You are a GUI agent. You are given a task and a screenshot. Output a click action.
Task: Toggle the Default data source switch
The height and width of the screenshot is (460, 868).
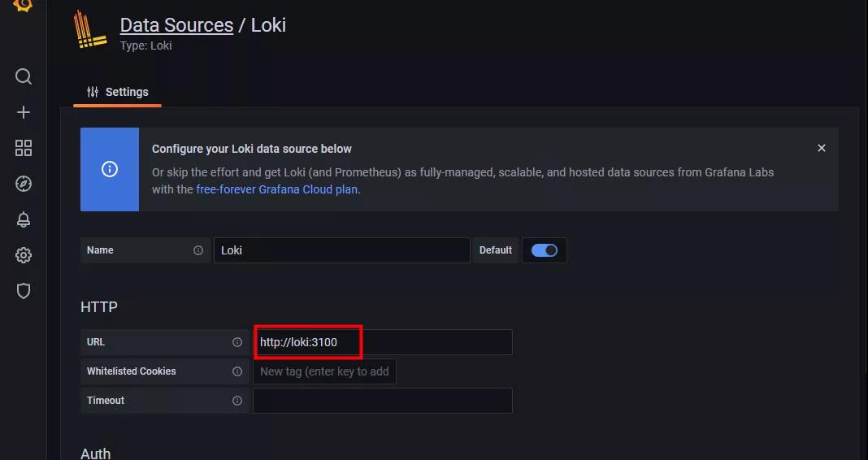coord(544,250)
